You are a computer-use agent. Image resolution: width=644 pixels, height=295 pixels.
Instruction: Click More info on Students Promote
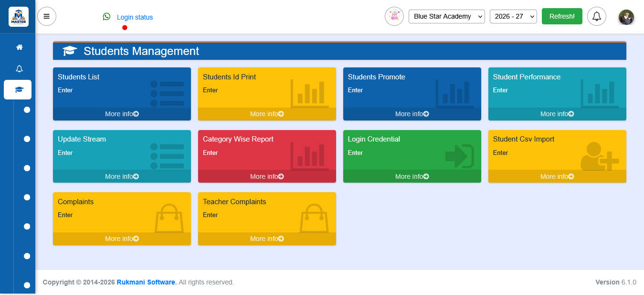point(412,114)
